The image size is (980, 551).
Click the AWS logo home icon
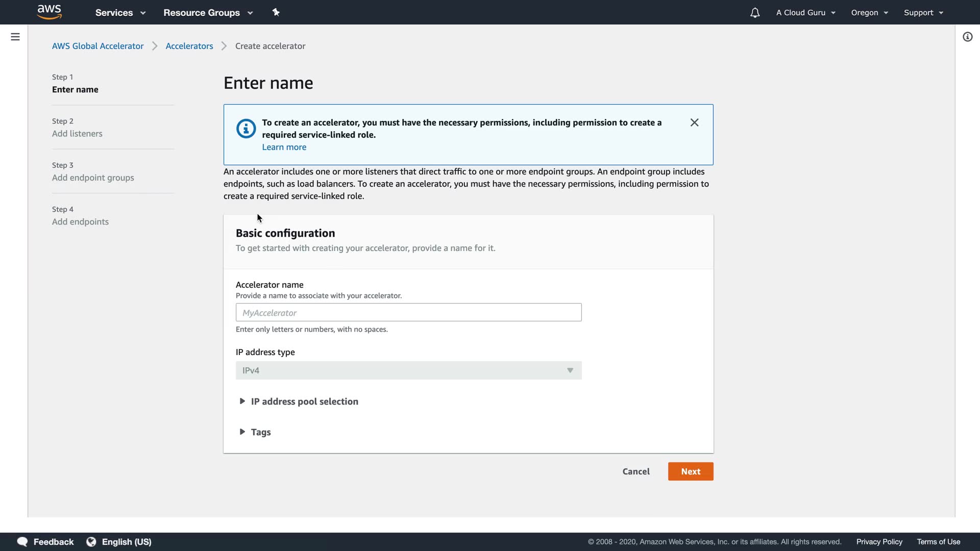[49, 12]
